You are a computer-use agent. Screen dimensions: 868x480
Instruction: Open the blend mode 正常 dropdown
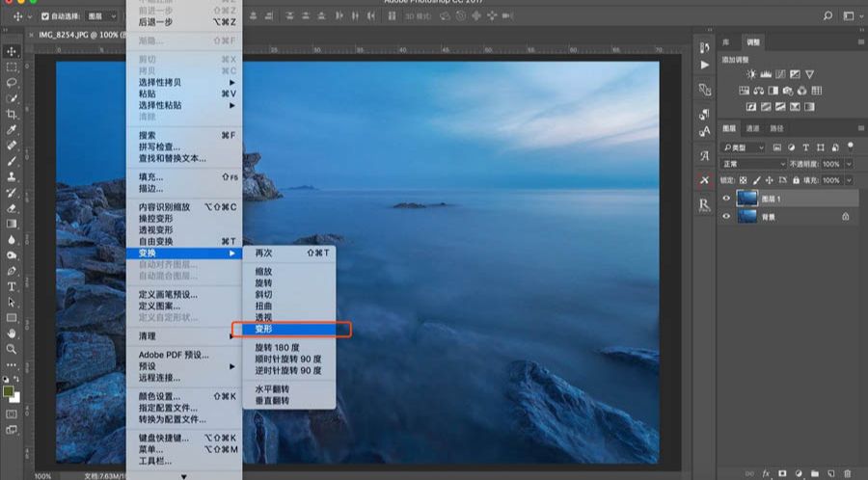[753, 164]
